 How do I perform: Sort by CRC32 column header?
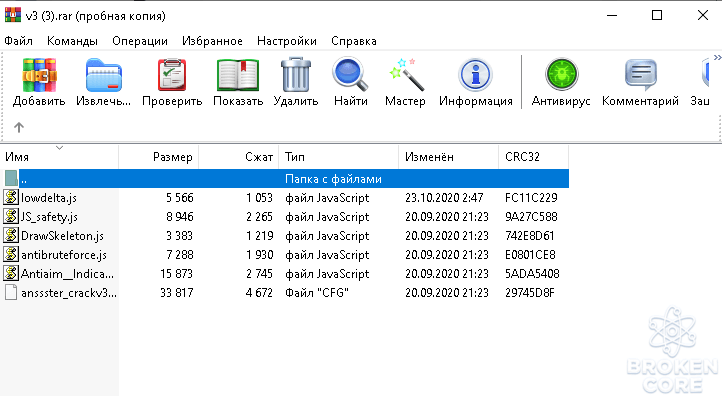pos(534,157)
